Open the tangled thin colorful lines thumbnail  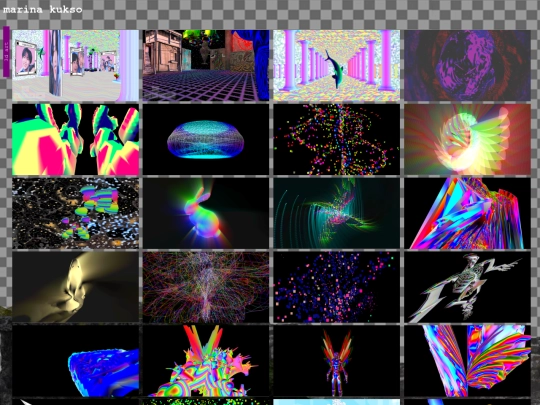206,287
